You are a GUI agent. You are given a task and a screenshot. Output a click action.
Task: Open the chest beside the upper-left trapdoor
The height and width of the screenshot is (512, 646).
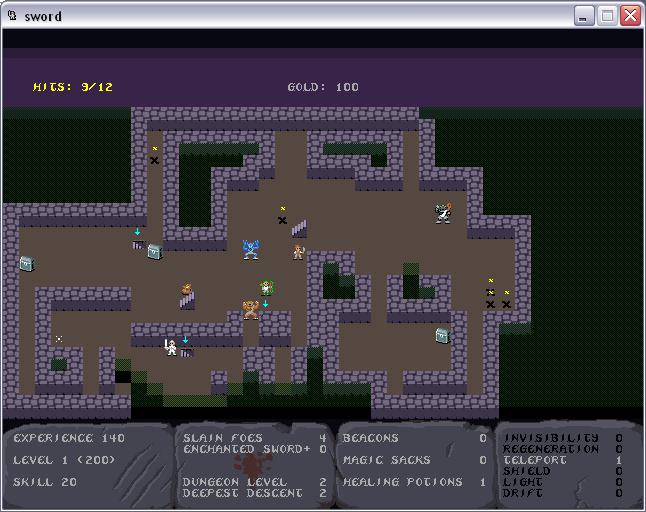(x=155, y=251)
